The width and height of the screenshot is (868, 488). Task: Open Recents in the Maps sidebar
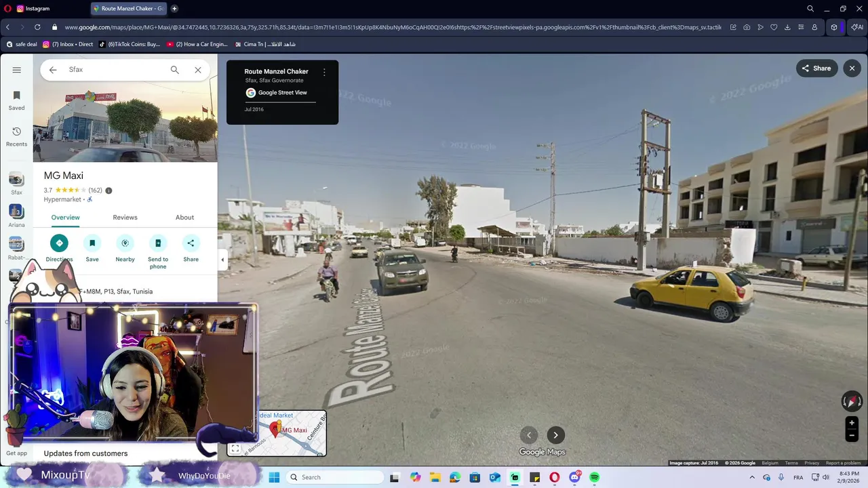point(16,136)
